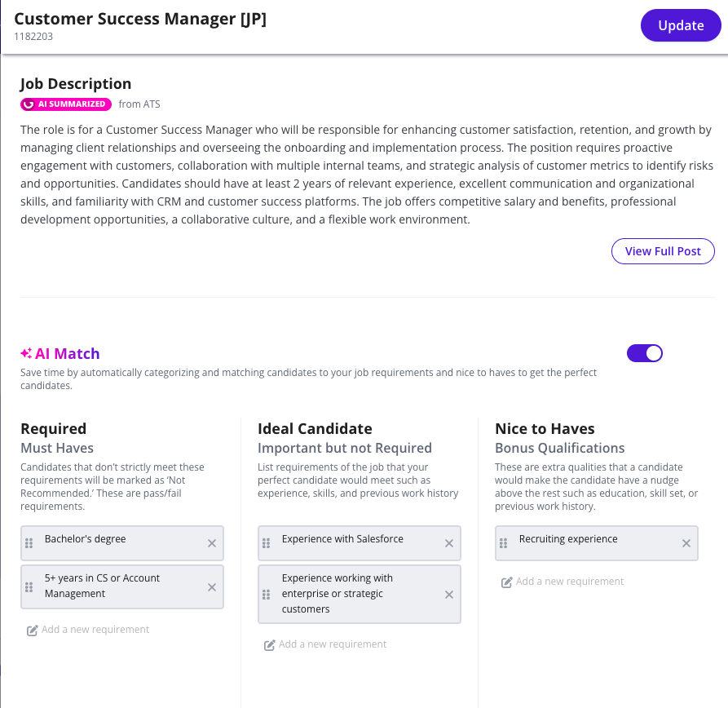This screenshot has height=708, width=728.
Task: Remove the Bachelor's degree requirement
Action: (212, 543)
